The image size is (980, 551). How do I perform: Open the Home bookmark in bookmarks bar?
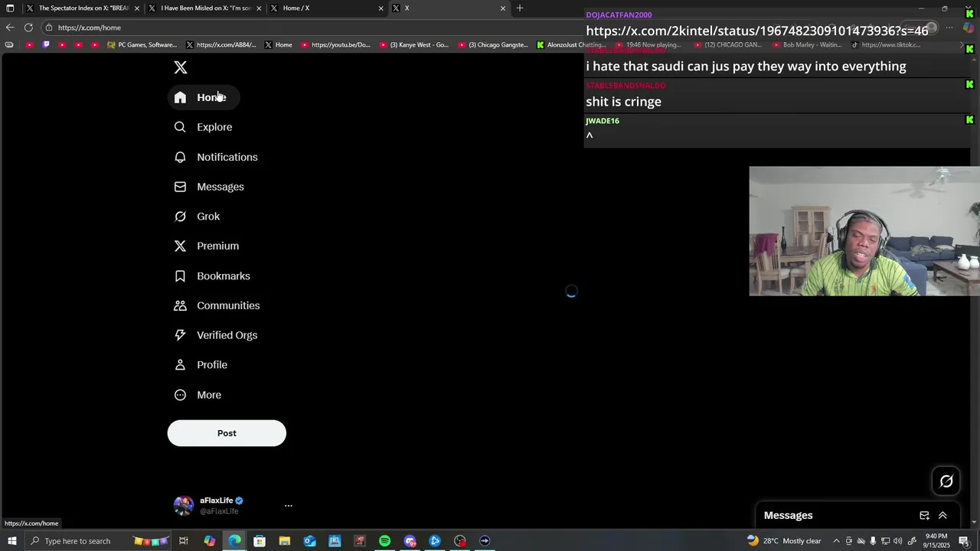[x=279, y=45]
